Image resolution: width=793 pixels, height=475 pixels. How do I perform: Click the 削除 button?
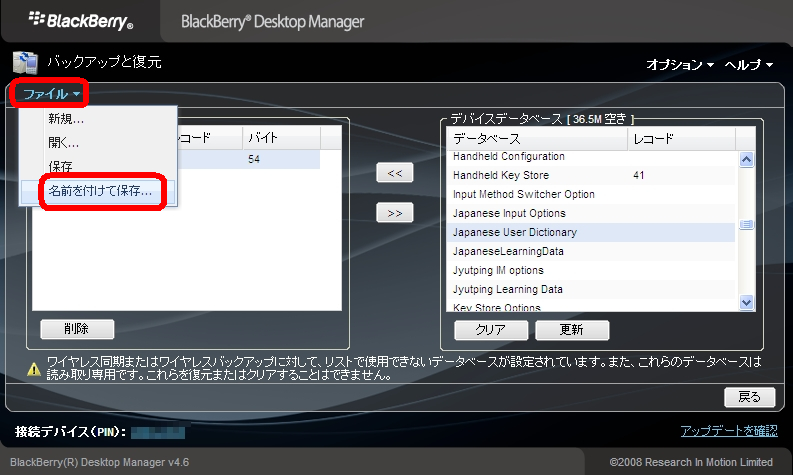(x=77, y=329)
